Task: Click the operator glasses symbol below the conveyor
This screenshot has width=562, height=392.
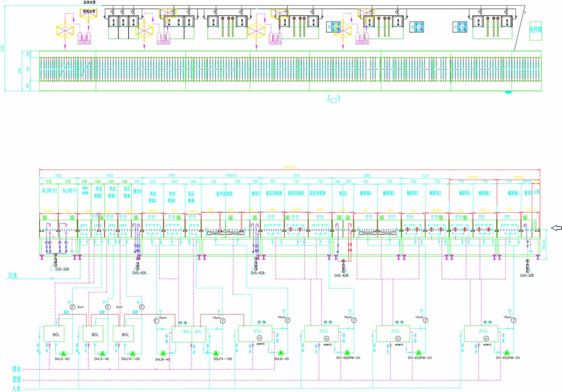Action: coord(334,99)
